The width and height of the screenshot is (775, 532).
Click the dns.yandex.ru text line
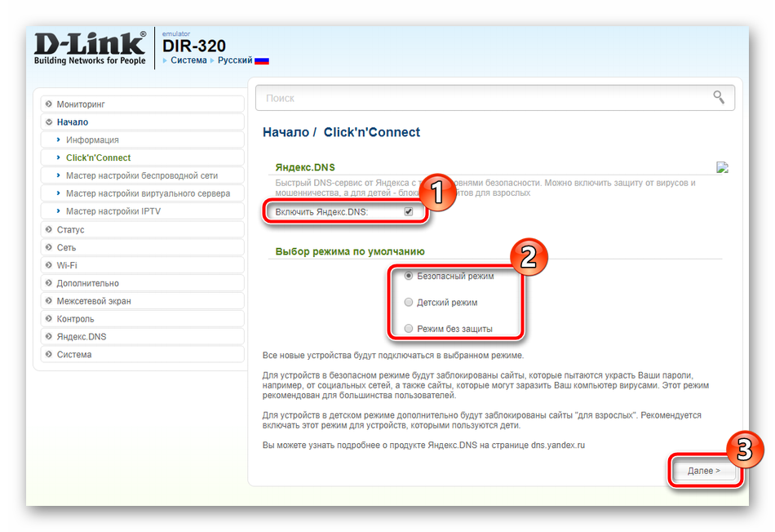pyautogui.click(x=423, y=445)
